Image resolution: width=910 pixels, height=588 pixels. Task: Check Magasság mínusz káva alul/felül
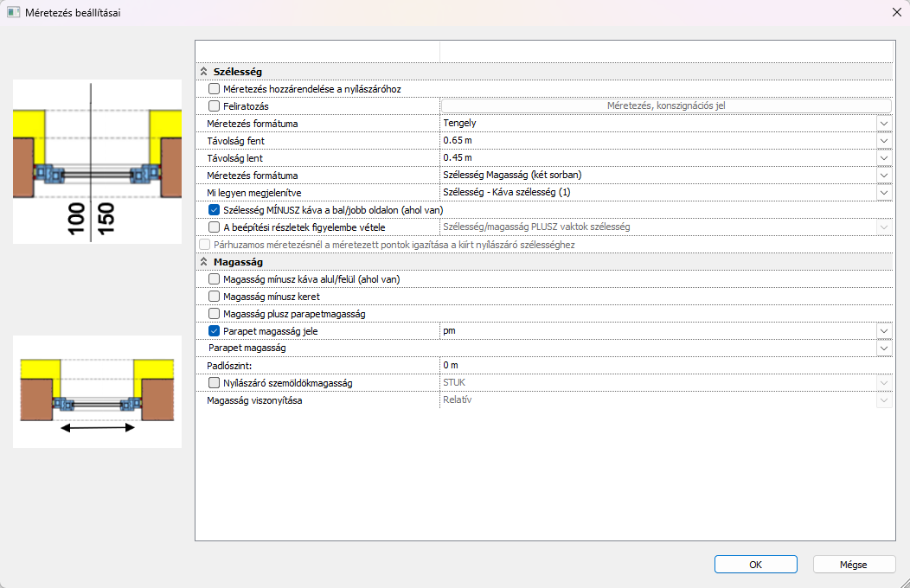(x=215, y=279)
